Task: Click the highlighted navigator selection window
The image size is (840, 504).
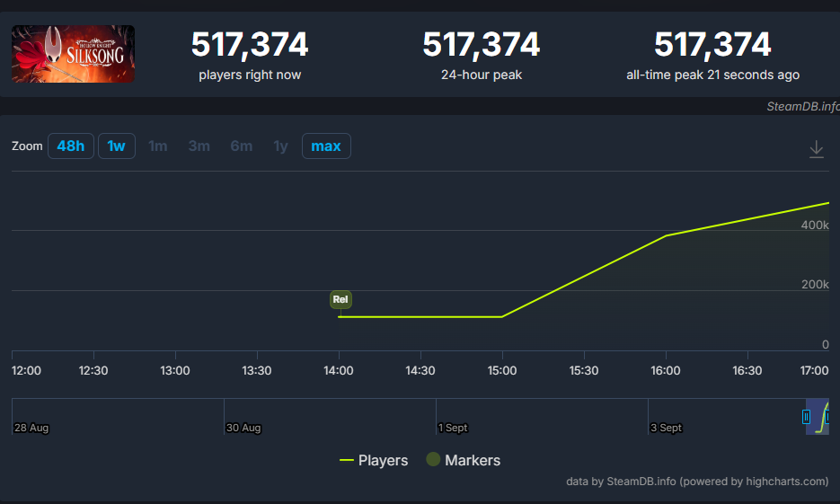Action: (818, 417)
